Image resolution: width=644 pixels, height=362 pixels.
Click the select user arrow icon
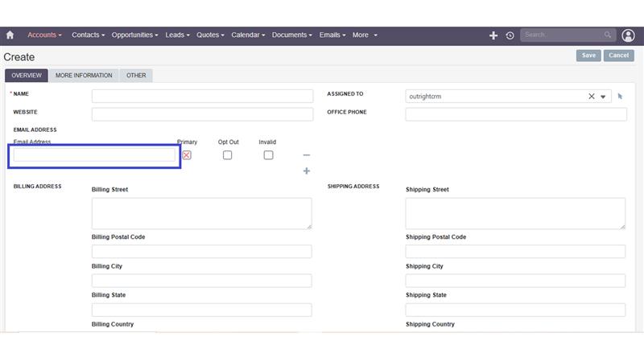tap(620, 96)
